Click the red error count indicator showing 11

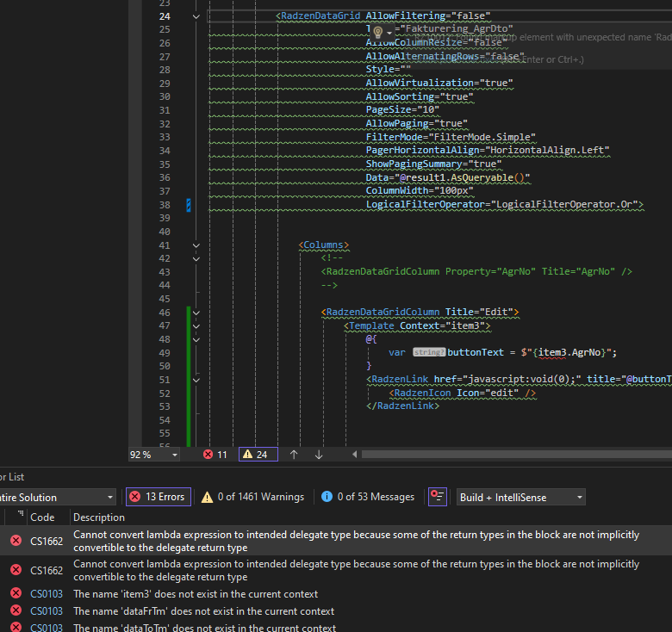pyautogui.click(x=215, y=455)
